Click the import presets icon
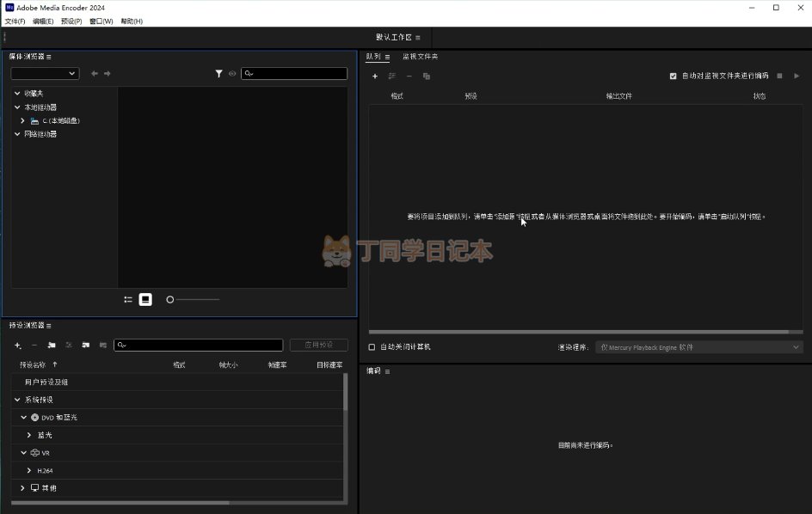 click(x=86, y=345)
